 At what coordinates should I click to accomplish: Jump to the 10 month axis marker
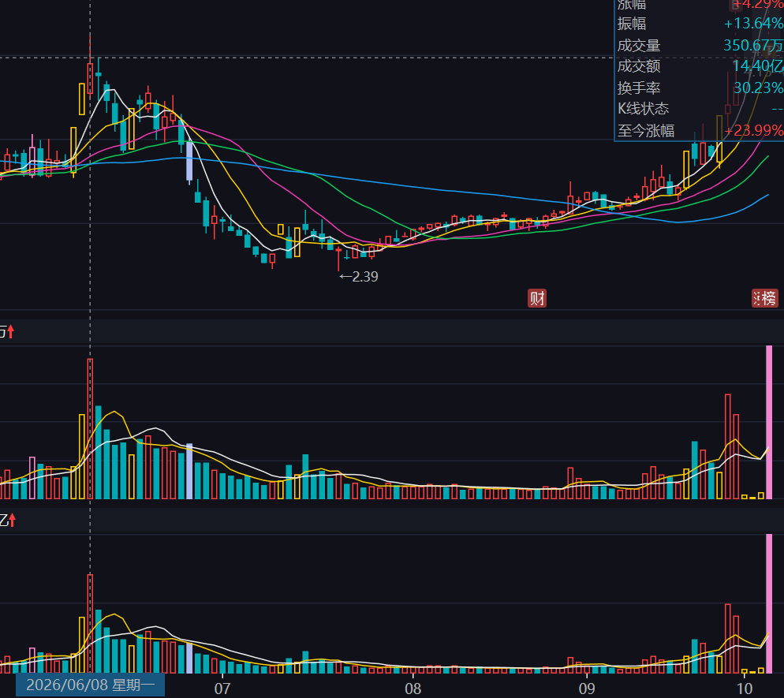[x=745, y=689]
